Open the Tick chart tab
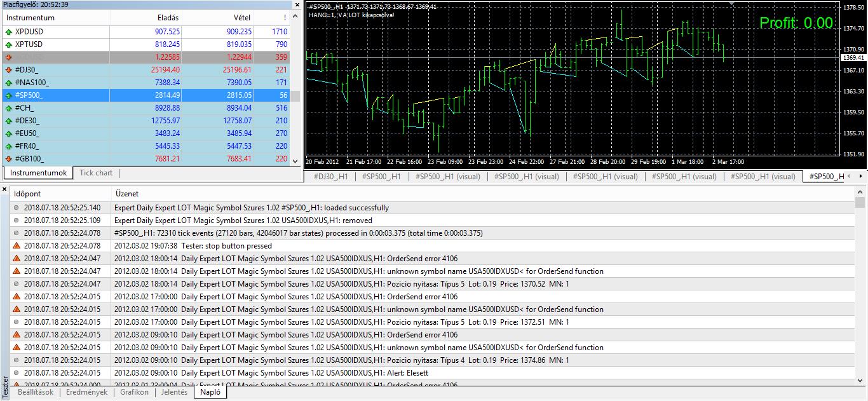 pos(96,173)
